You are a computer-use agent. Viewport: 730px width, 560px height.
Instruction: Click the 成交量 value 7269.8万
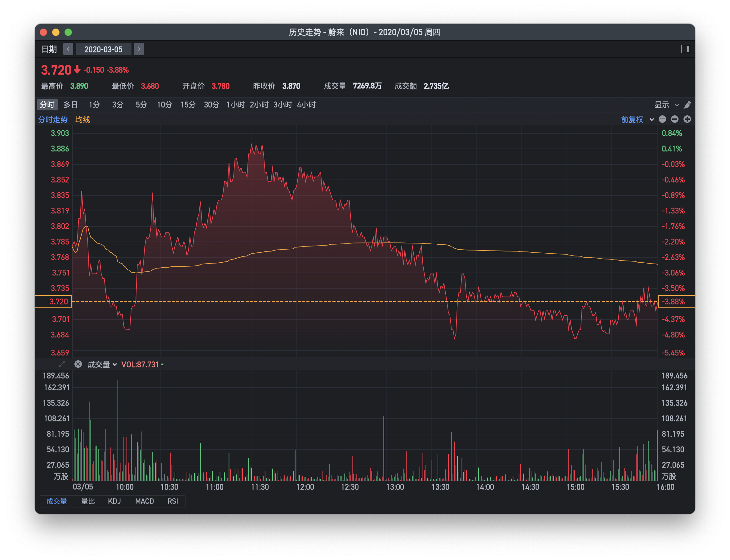(367, 86)
